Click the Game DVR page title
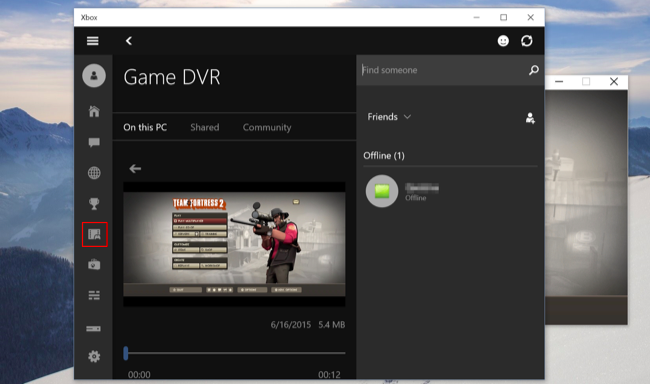The width and height of the screenshot is (650, 384). (x=172, y=77)
